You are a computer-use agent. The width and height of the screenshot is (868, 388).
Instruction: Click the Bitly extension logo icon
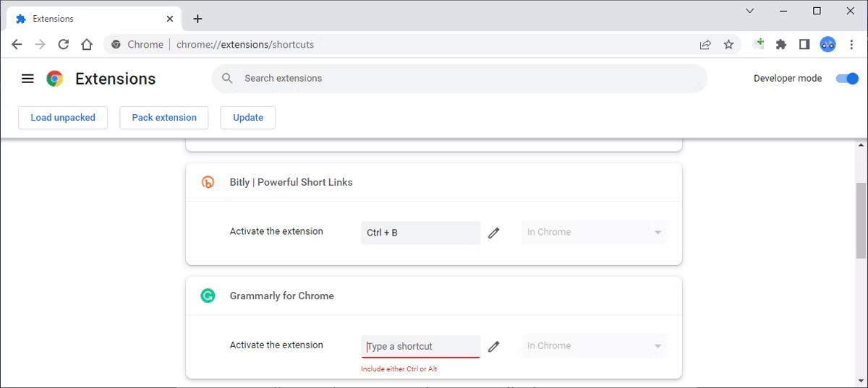click(x=208, y=182)
